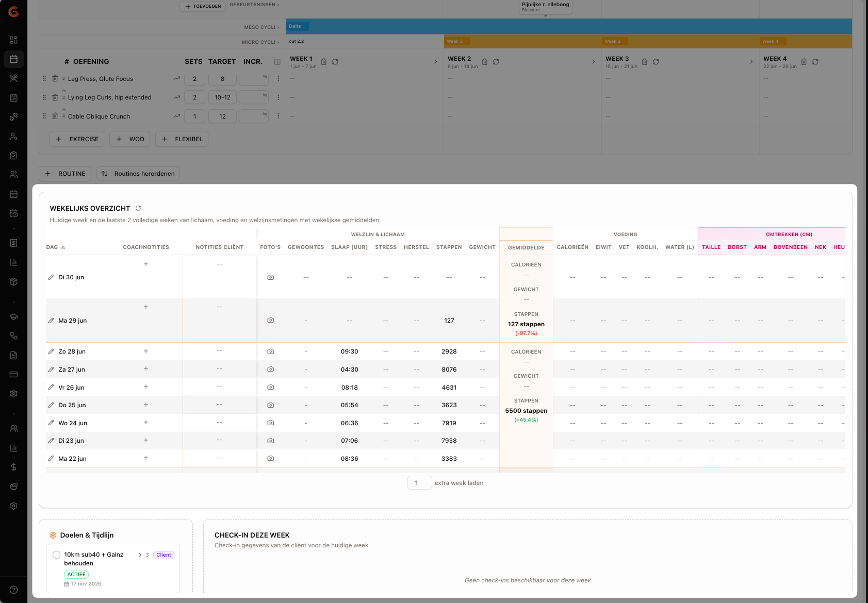Delete Lying Leg Curls exercise
The image size is (868, 603).
55,97
